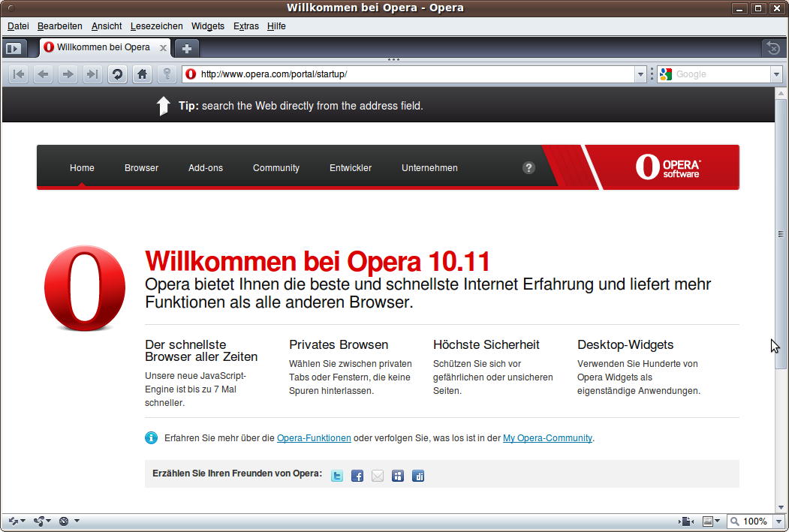This screenshot has width=789, height=532.
Task: Open the Hilfe menu
Action: pyautogui.click(x=276, y=26)
